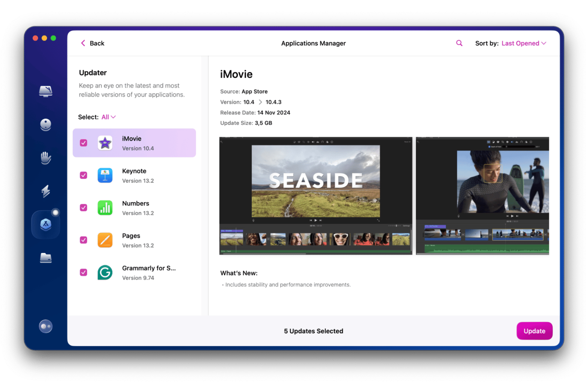The width and height of the screenshot is (586, 392).
Task: Open the Smart Care monitor sidebar icon
Action: coord(45,91)
